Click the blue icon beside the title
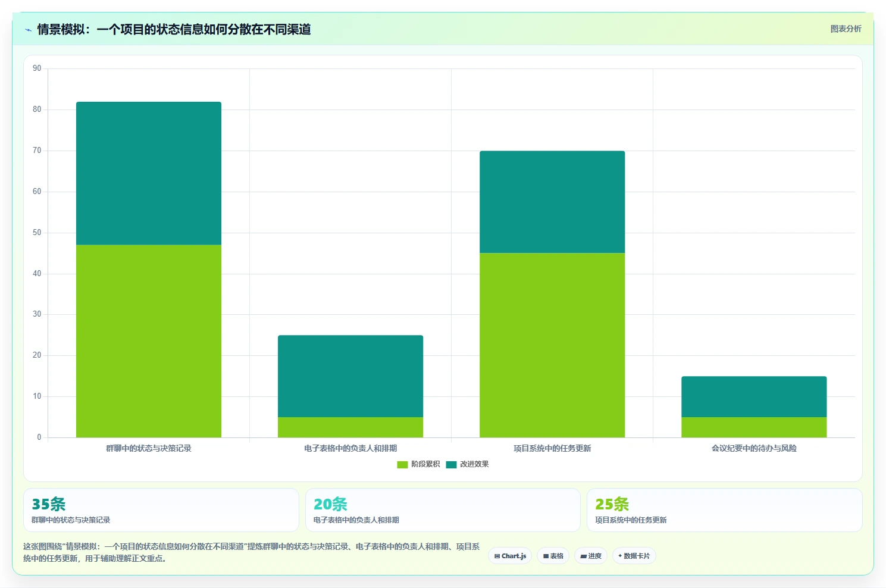Screen dimensions: 886x588 coord(28,30)
